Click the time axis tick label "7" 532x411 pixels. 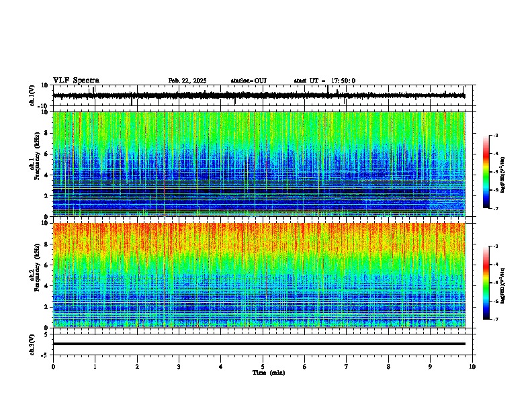pyautogui.click(x=347, y=367)
